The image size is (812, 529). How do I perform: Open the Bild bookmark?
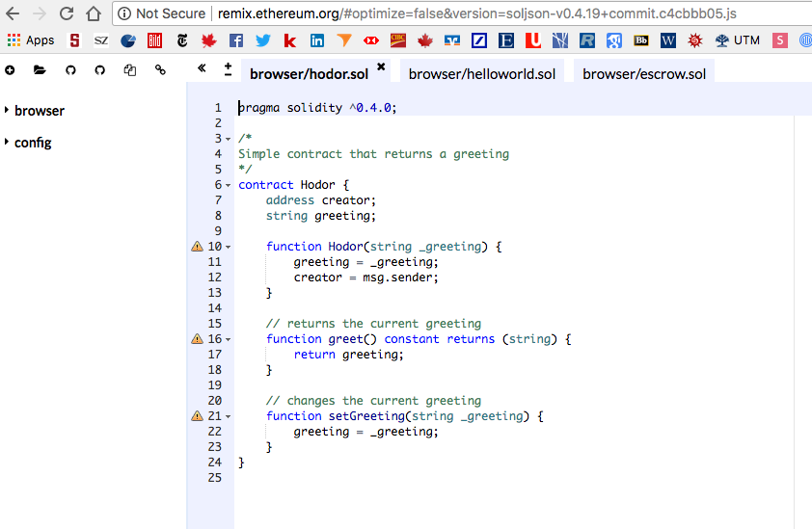tap(155, 40)
